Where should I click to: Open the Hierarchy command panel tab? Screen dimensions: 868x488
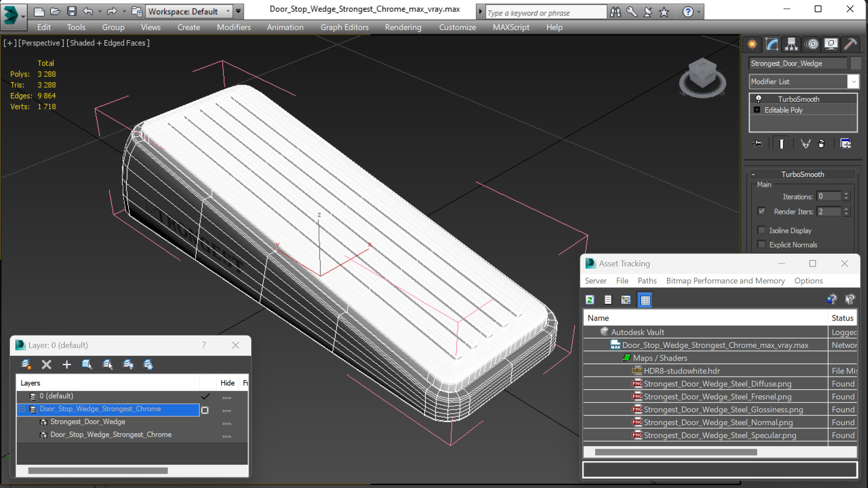[x=791, y=44]
